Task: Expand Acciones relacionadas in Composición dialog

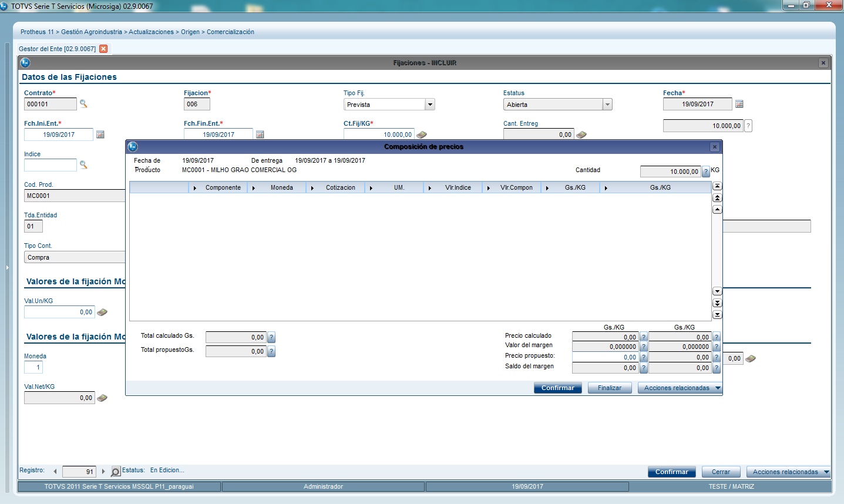Action: click(x=718, y=388)
